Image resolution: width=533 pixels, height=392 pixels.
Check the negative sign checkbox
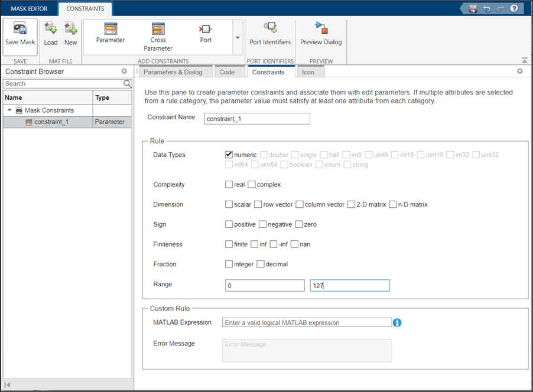(x=262, y=224)
